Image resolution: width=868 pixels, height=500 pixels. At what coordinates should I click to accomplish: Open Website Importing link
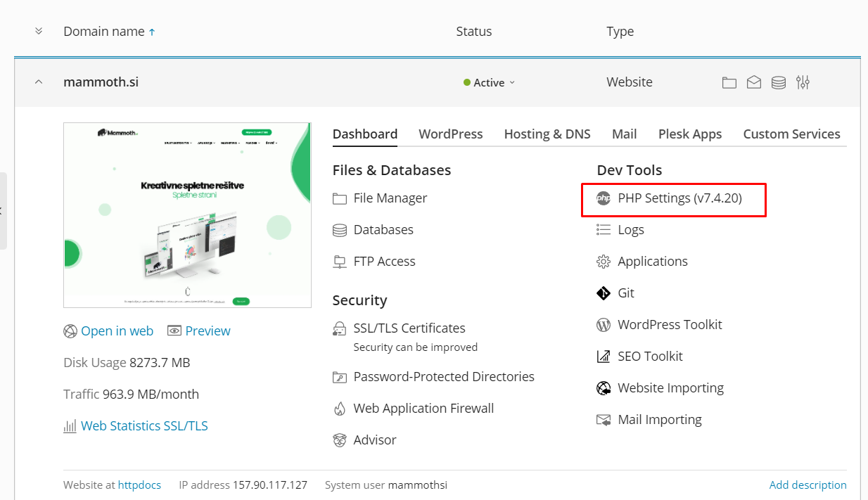click(x=671, y=388)
